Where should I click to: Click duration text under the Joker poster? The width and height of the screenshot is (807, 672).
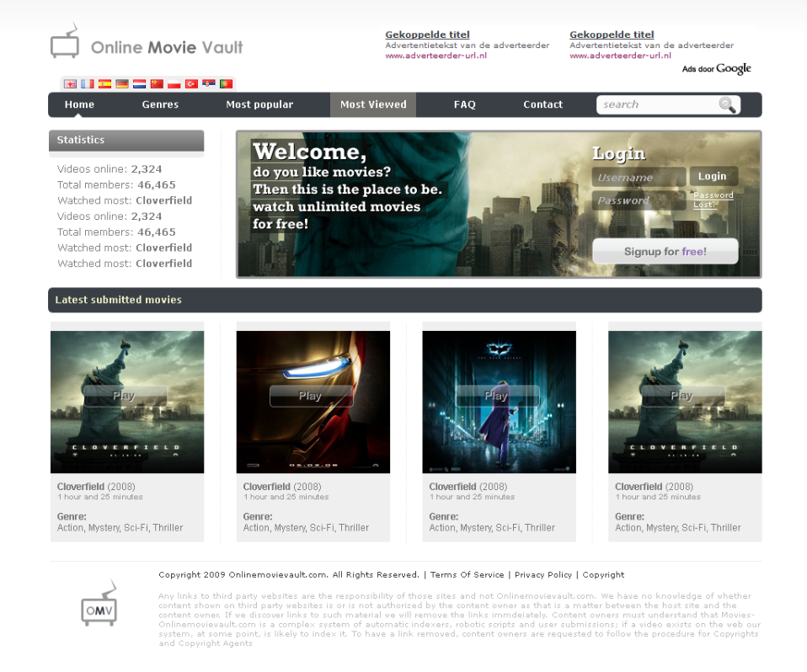[x=472, y=497]
